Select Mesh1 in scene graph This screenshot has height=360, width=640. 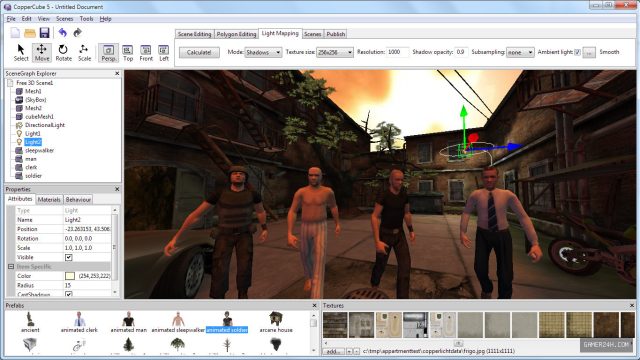[x=33, y=91]
